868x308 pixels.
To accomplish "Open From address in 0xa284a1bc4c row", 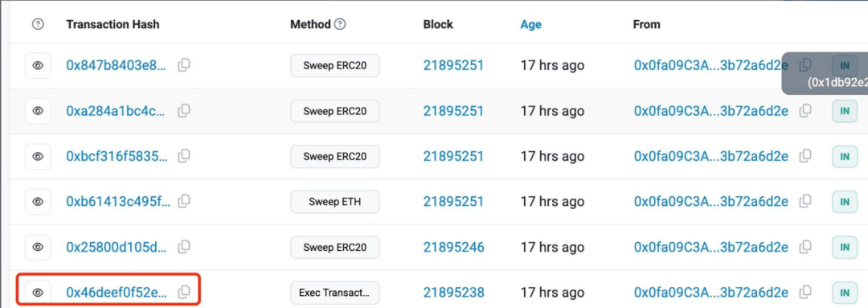I will (x=710, y=111).
